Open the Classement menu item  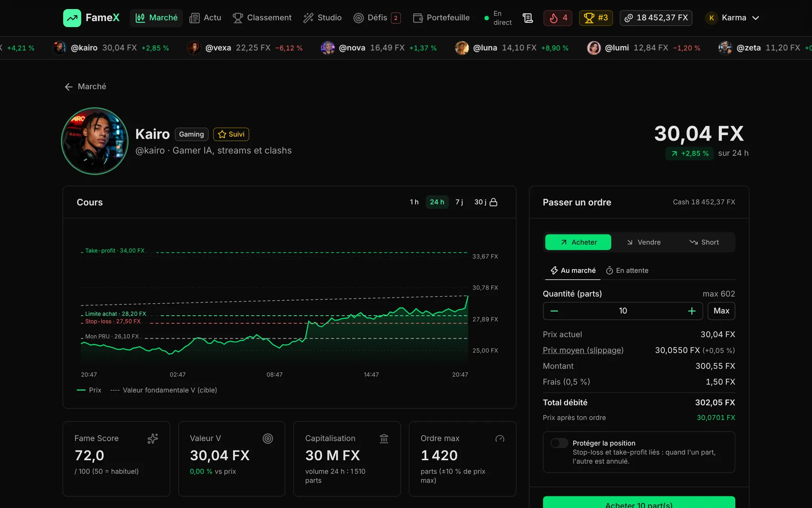tap(262, 18)
